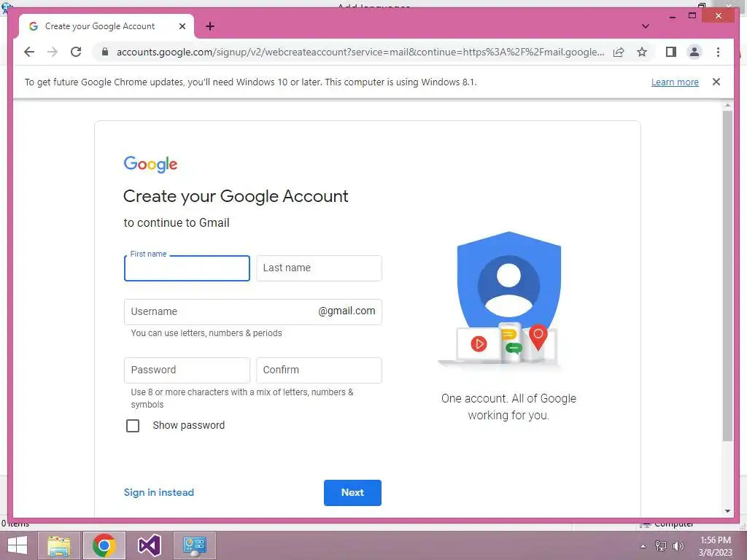Click the address bar URL
This screenshot has width=747, height=560.
point(360,52)
